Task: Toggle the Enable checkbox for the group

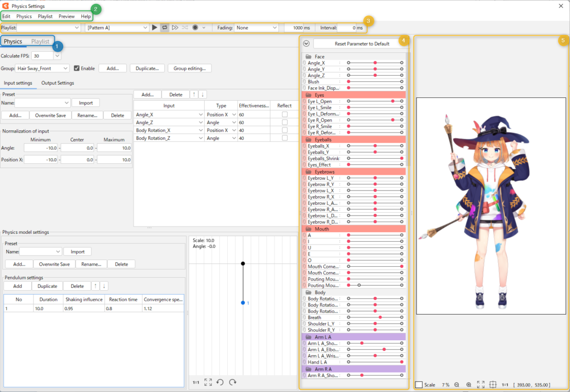Action: coord(77,68)
